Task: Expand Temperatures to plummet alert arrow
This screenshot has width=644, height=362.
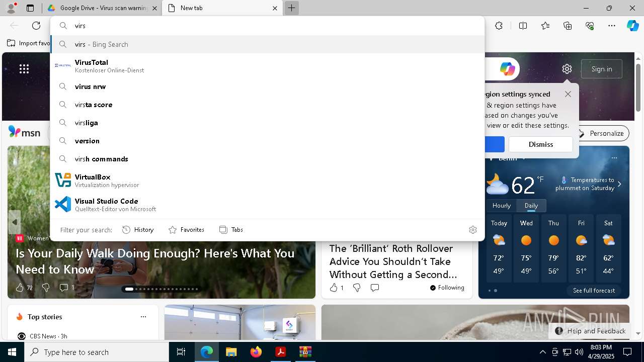Action: point(619,184)
